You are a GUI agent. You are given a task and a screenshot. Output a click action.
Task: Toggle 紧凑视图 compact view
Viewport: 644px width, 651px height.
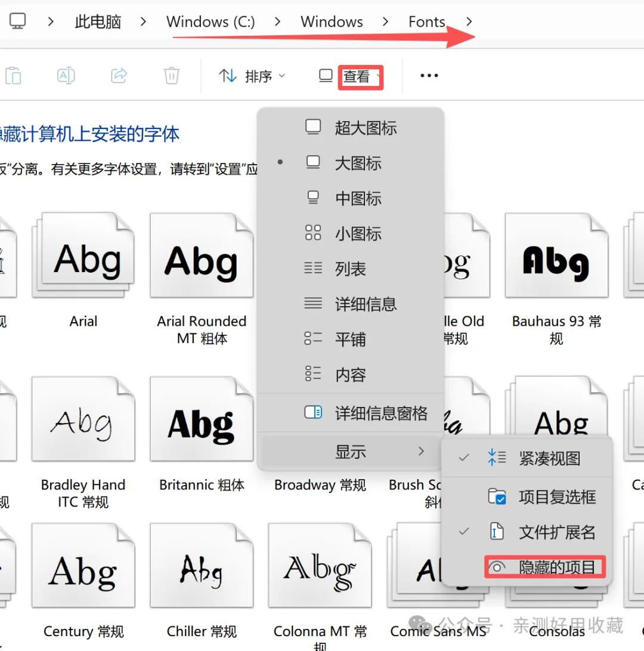point(527,458)
